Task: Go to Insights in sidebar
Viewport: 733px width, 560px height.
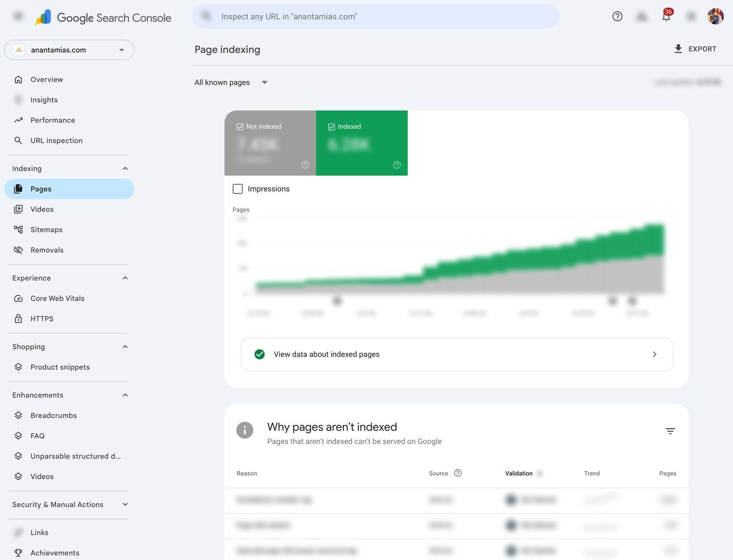Action: point(69,100)
